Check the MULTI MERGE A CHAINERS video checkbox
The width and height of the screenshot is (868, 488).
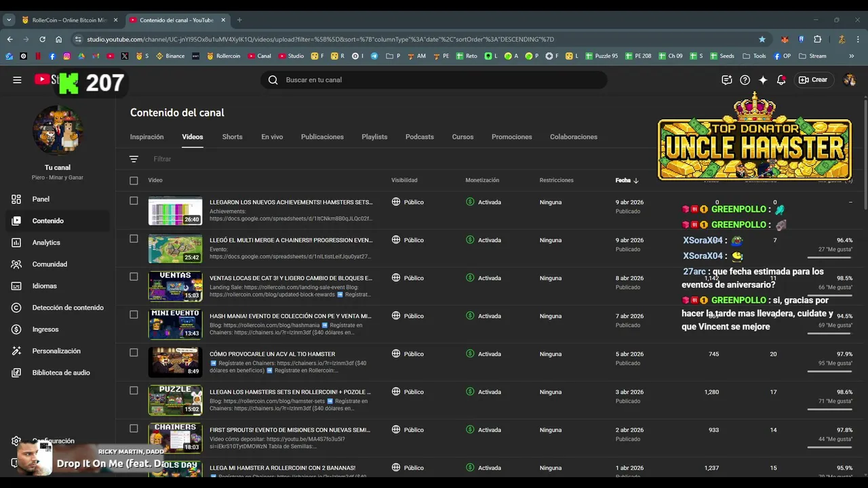click(x=134, y=239)
